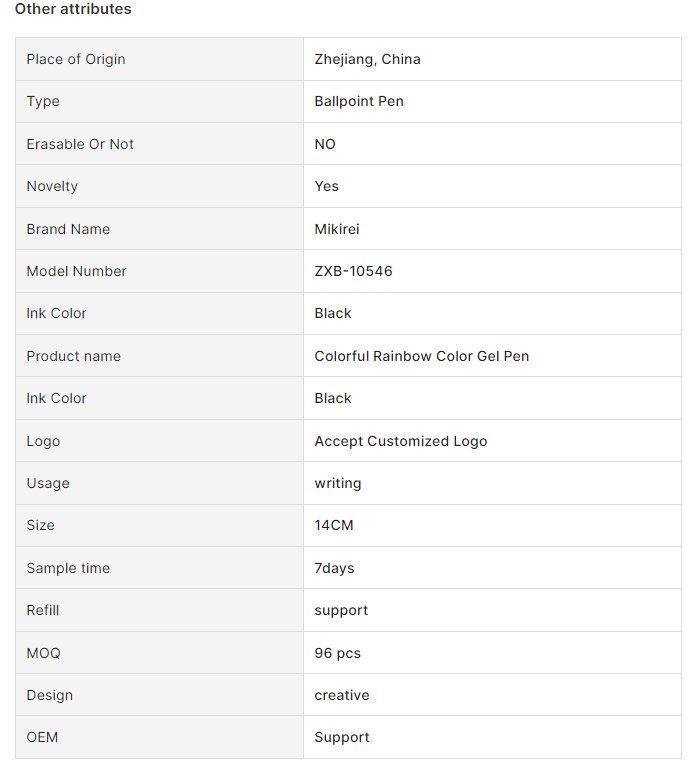Select the 'Support' OEM value
This screenshot has height=772, width=696.
click(x=342, y=738)
